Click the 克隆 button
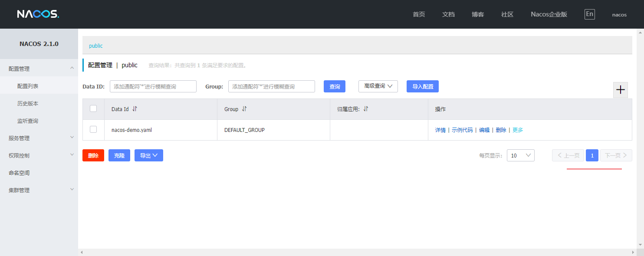This screenshot has width=644, height=256. 119,155
